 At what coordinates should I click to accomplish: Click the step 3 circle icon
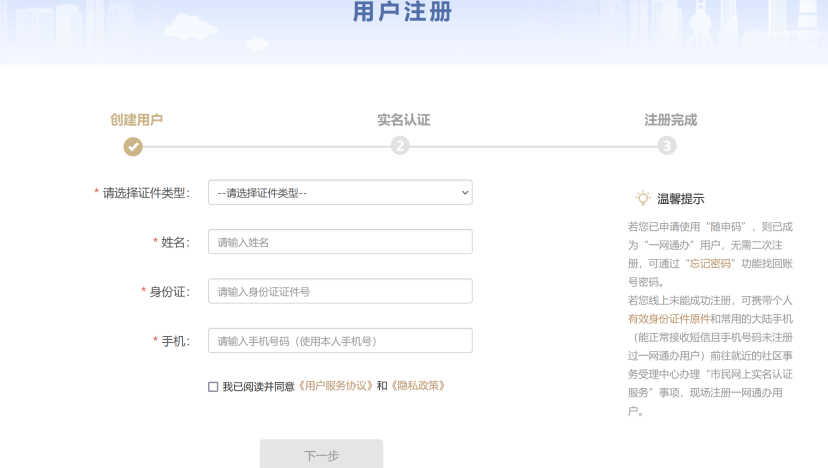tap(667, 146)
